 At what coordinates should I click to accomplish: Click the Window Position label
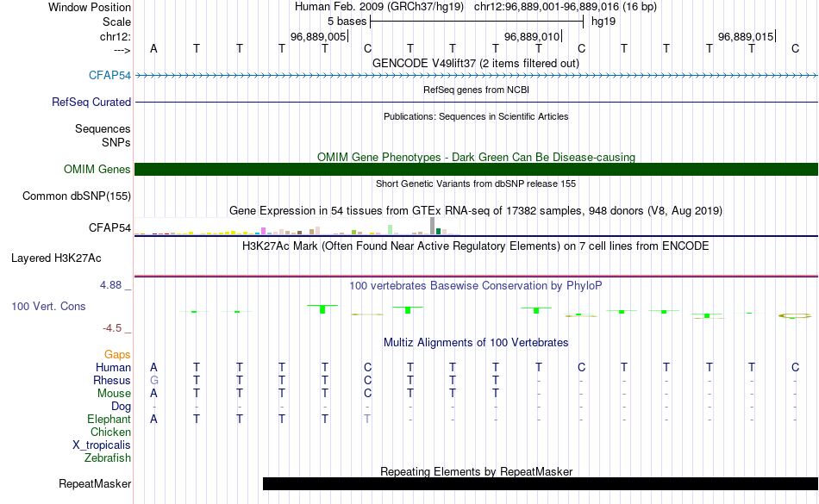click(90, 7)
